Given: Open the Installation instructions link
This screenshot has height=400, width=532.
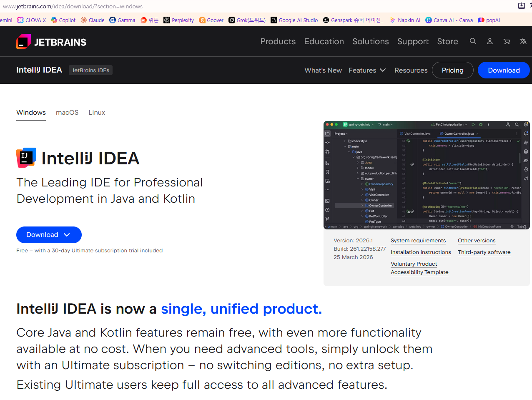Looking at the screenshot, I should coord(421,252).
